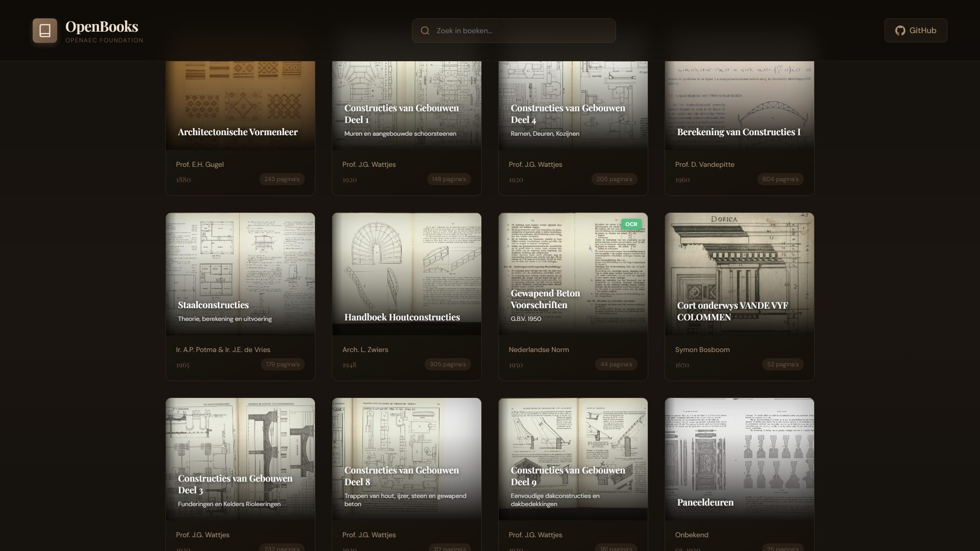The width and height of the screenshot is (980, 551).
Task: Open Handboek Houtconstructies book cover
Action: (407, 274)
